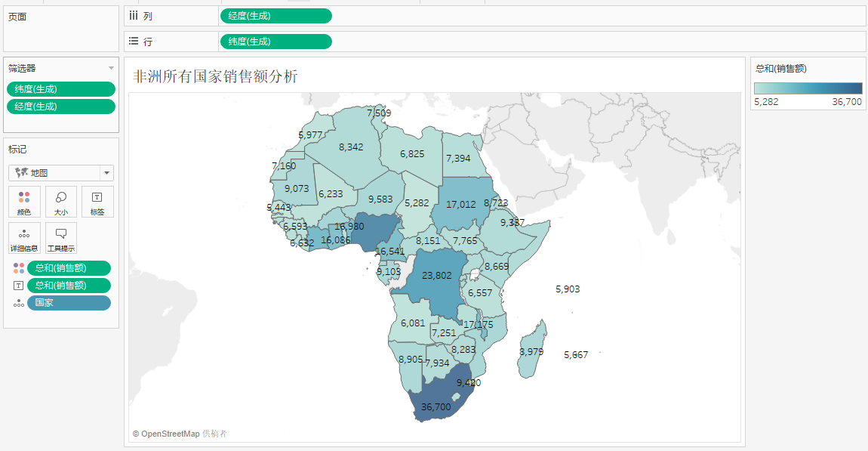Click the 纬度(生成) filter pill
The height and width of the screenshot is (451, 868).
click(x=61, y=89)
